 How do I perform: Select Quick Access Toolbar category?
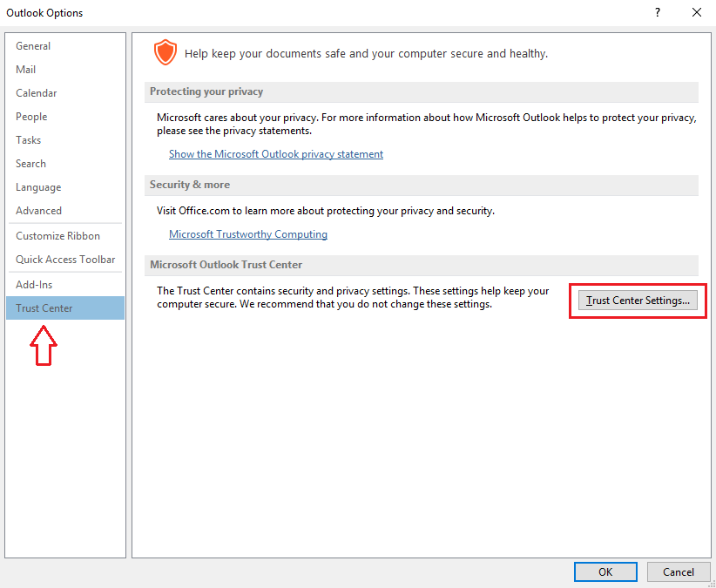(65, 260)
